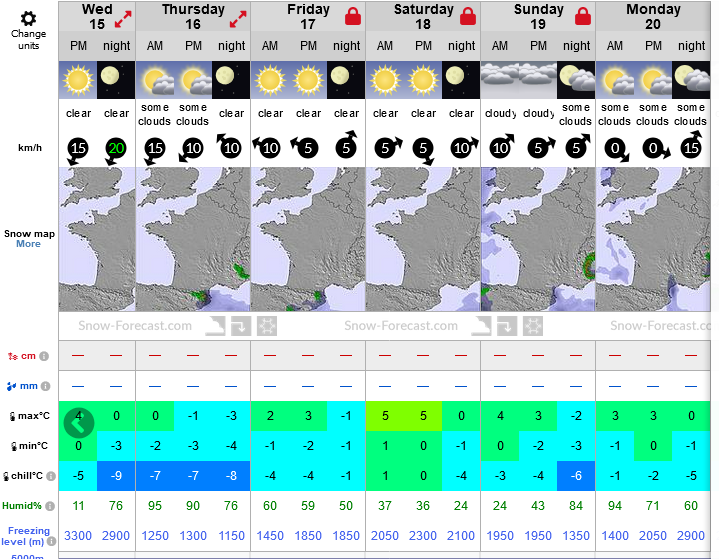Click the Saturday PM freezing level 2300

click(423, 536)
